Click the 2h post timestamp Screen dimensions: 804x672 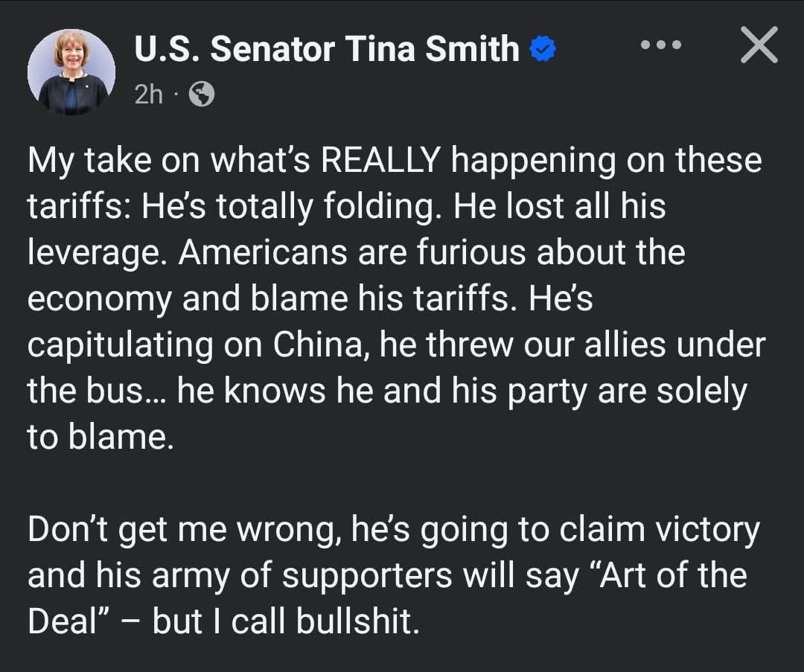148,95
